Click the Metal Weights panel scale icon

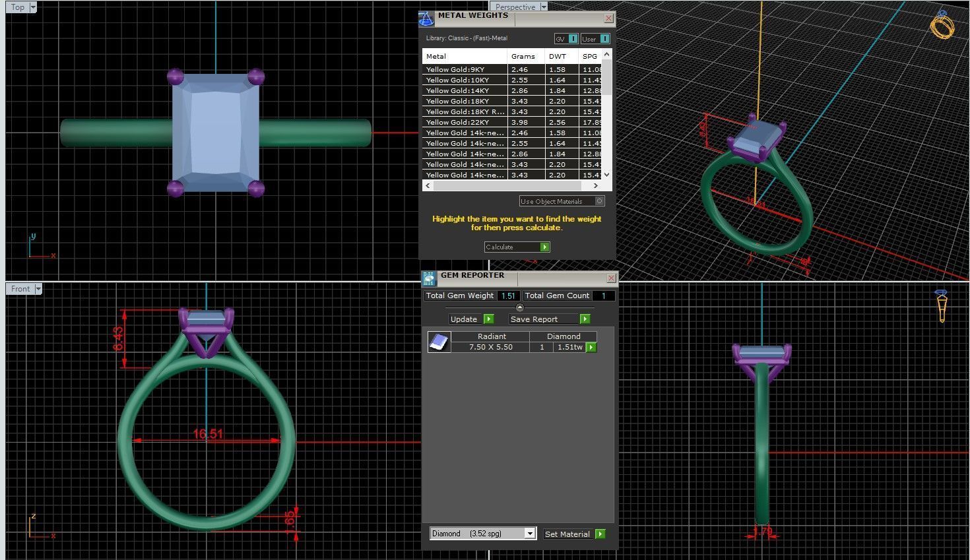click(x=427, y=18)
